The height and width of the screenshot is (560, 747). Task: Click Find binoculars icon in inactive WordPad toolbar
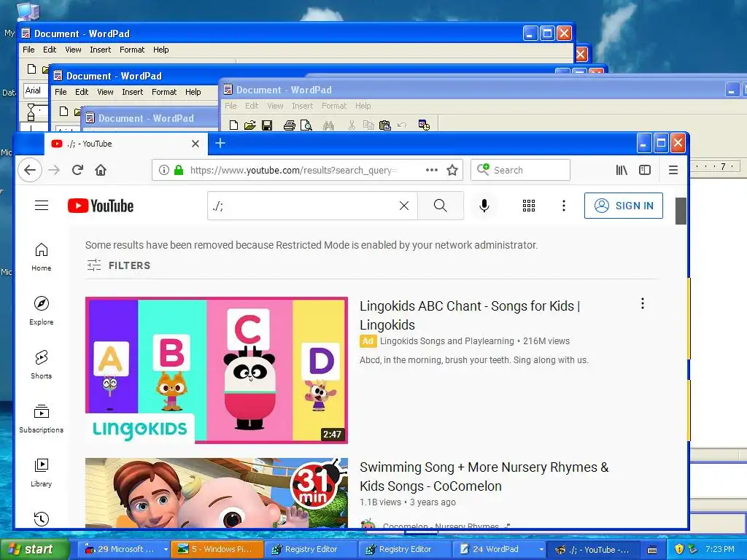(328, 125)
